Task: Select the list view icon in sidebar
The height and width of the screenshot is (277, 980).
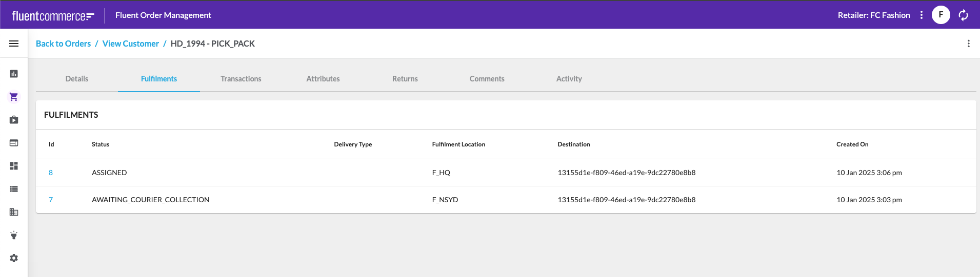Action: [x=14, y=189]
